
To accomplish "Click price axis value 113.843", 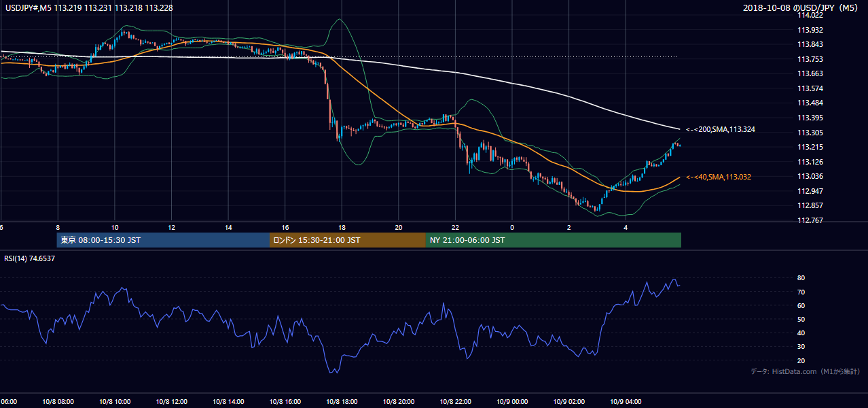I will pyautogui.click(x=810, y=44).
